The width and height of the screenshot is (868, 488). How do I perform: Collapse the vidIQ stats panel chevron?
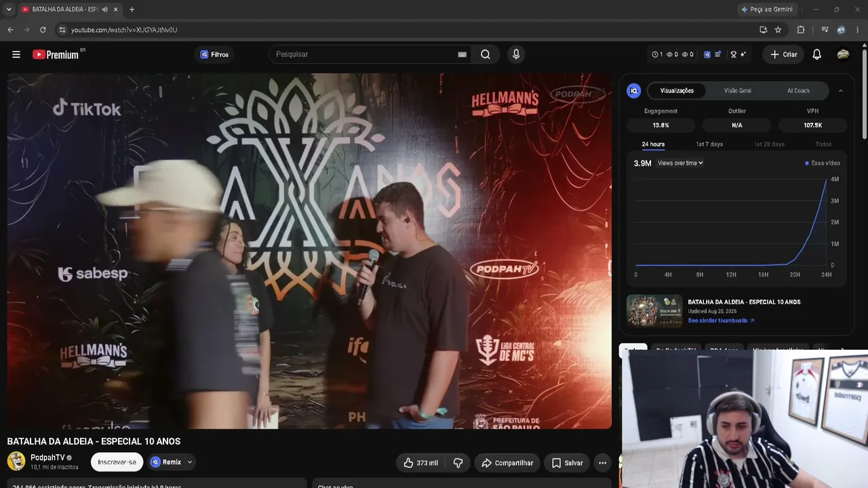coord(841,91)
